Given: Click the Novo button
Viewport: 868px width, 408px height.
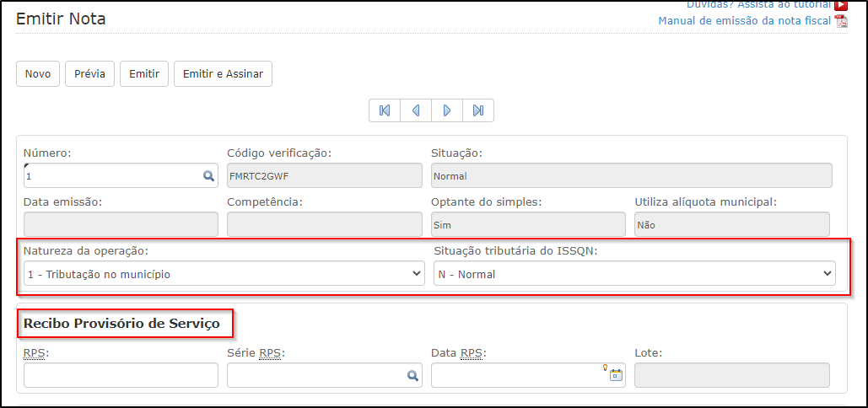Looking at the screenshot, I should pos(38,74).
